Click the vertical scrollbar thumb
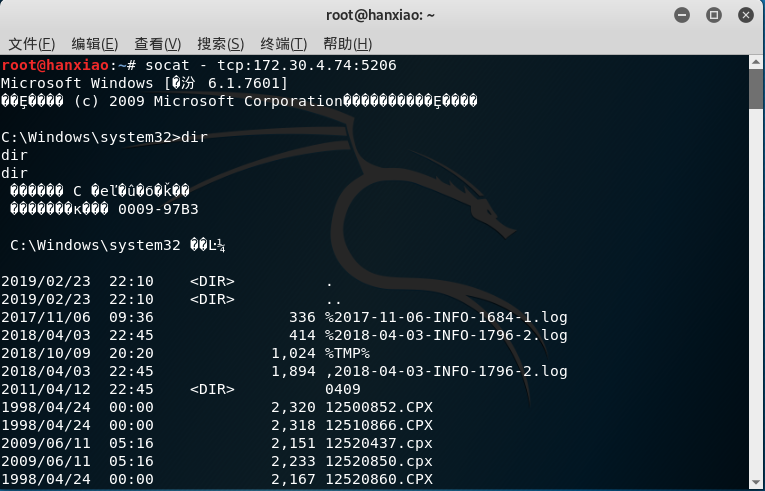Viewport: 765px width, 491px height. coord(756,89)
